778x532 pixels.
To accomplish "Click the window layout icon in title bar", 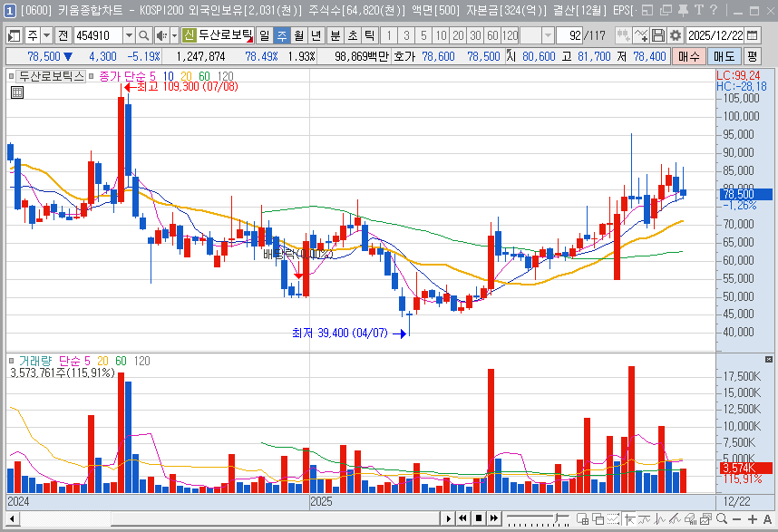I will coord(647,10).
